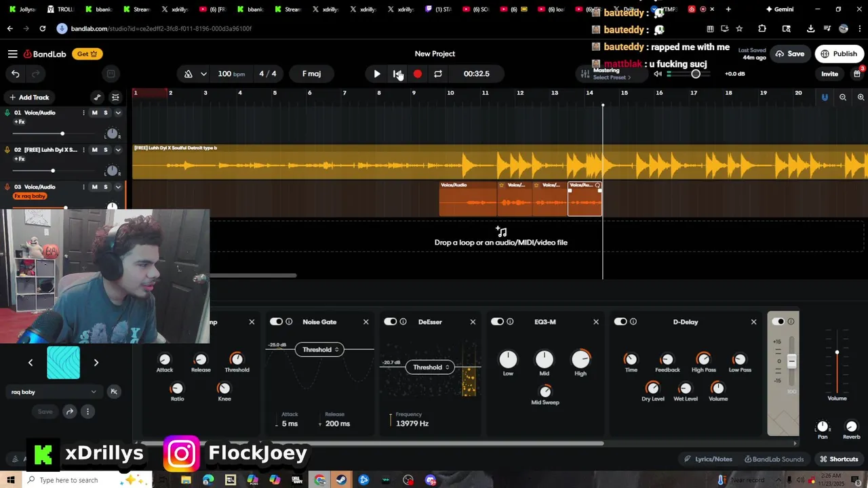
Task: Toggle cycle loop mode
Action: (x=438, y=74)
